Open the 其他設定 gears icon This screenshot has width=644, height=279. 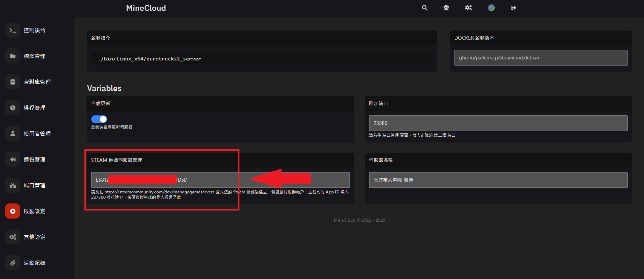[13, 237]
